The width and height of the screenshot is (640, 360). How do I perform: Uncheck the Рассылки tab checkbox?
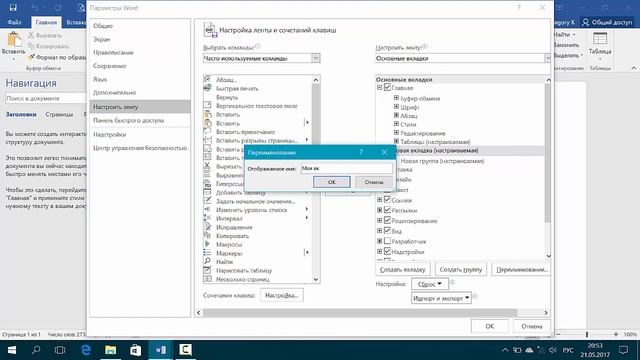pos(387,210)
